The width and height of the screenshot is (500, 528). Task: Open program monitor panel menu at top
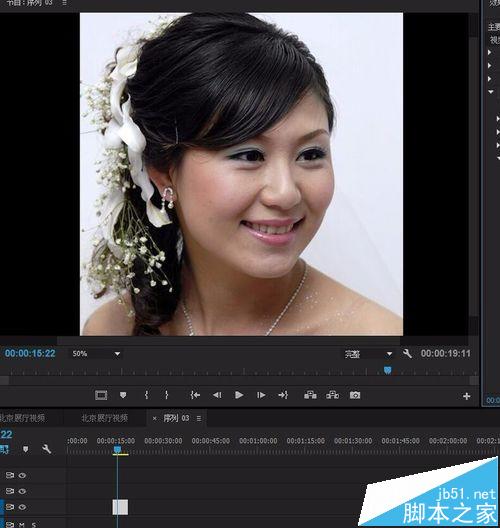point(64,3)
